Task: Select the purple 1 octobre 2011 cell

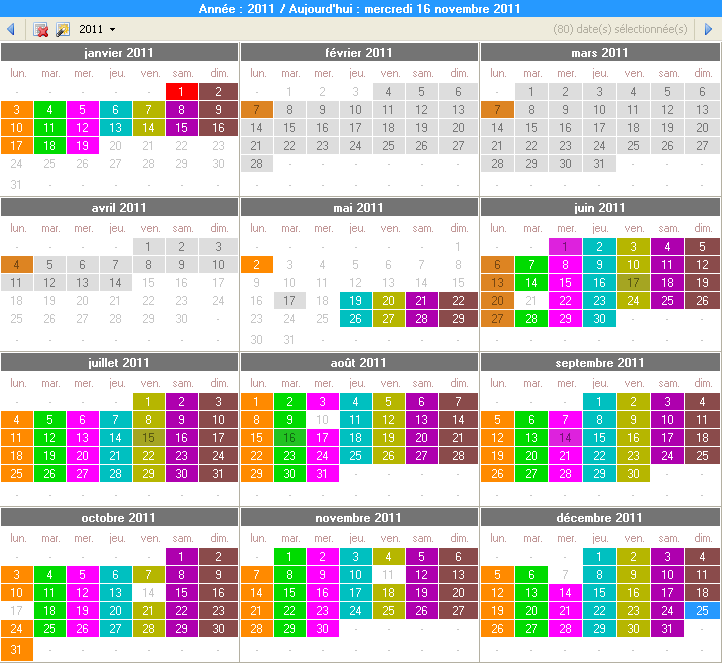Action: pos(182,557)
